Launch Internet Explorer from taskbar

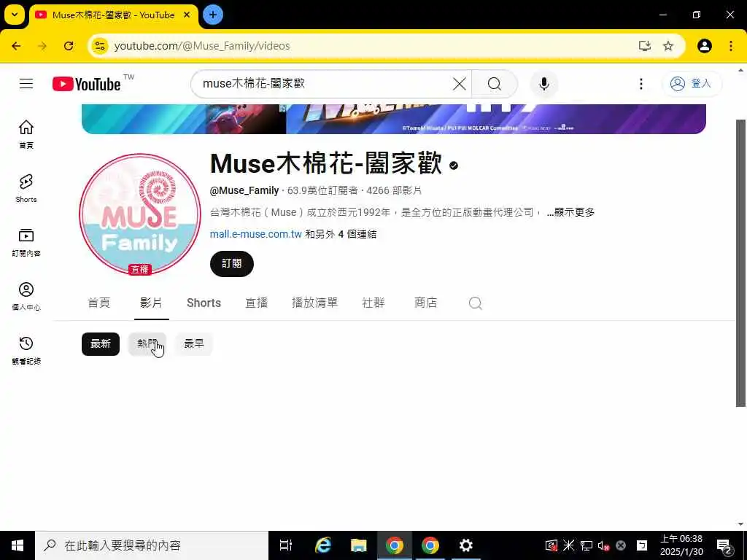pyautogui.click(x=323, y=545)
